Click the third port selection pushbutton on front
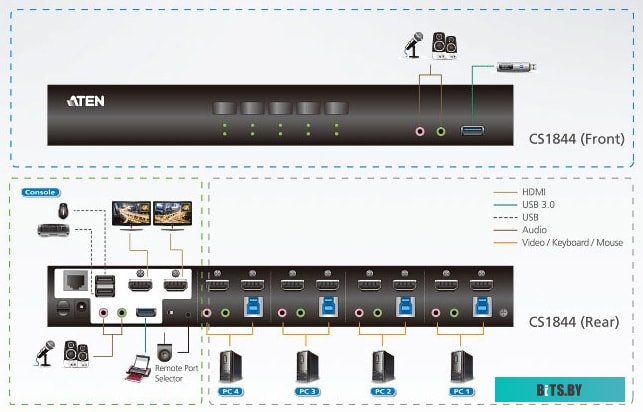The image size is (643, 412). point(280,108)
